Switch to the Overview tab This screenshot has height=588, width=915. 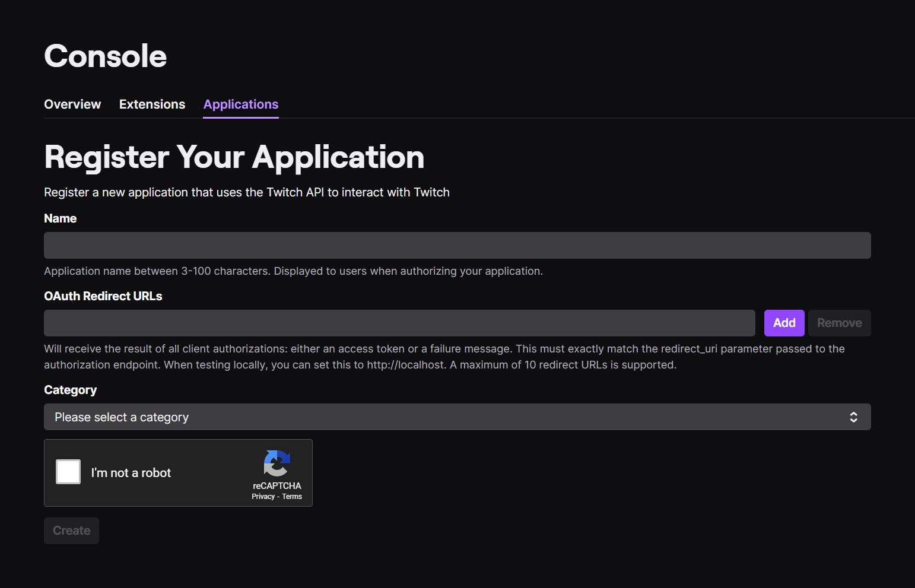coord(72,104)
